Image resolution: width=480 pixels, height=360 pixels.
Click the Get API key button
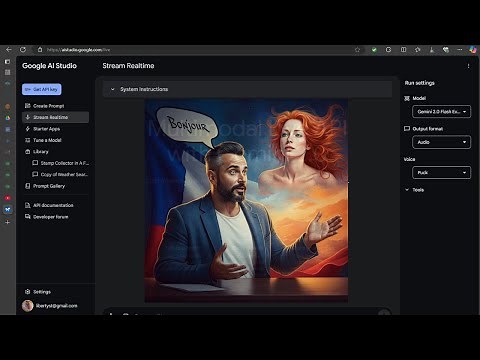pos(42,89)
